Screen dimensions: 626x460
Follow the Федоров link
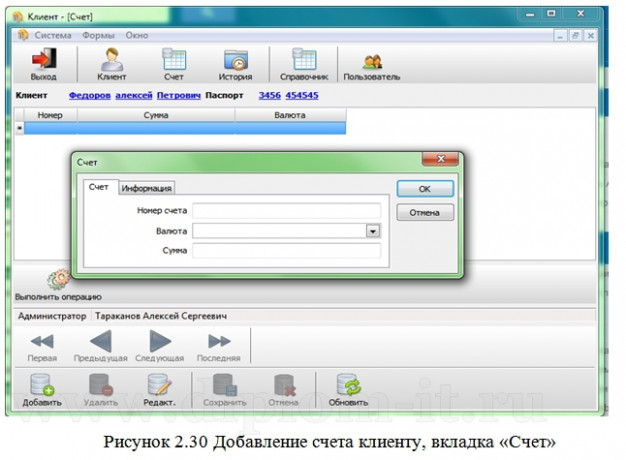tap(89, 95)
